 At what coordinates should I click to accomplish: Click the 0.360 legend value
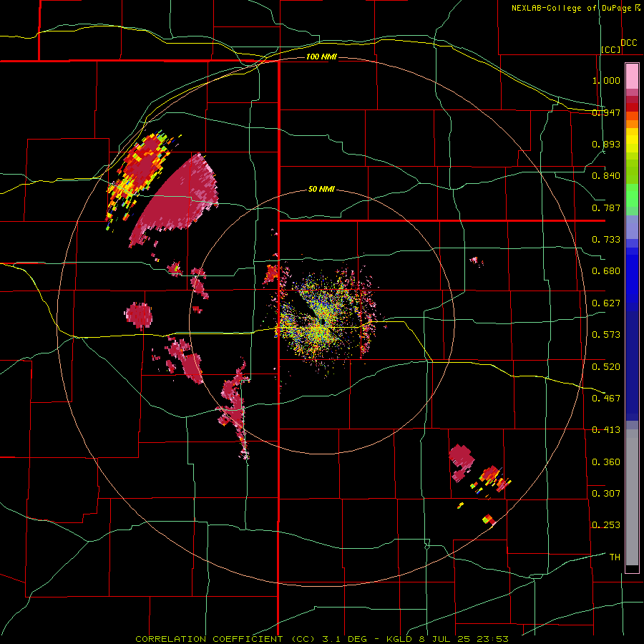click(x=606, y=462)
